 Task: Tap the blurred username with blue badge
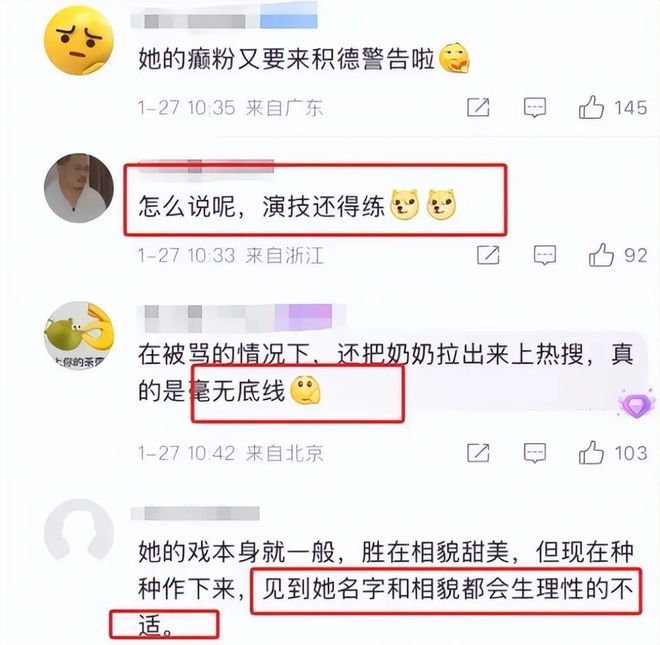tap(224, 20)
